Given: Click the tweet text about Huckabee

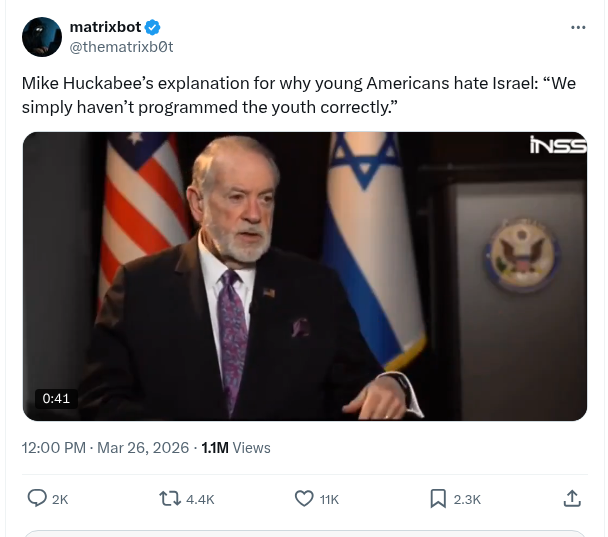Looking at the screenshot, I should click(298, 94).
